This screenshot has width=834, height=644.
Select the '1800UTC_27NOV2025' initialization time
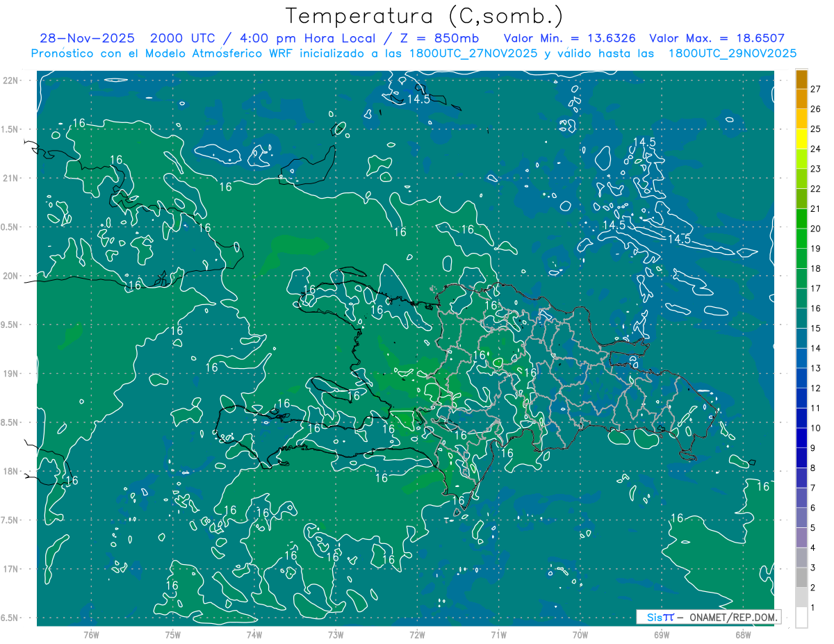pos(473,53)
